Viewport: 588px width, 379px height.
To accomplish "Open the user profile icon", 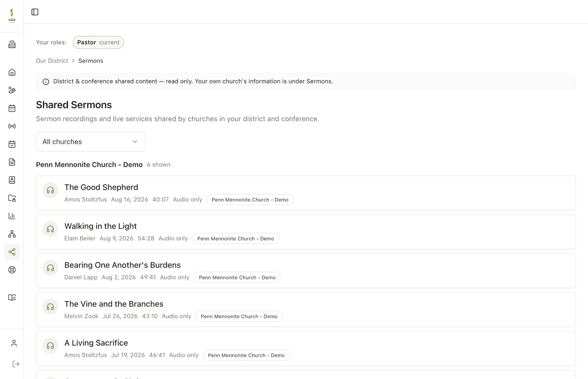I will 14,343.
